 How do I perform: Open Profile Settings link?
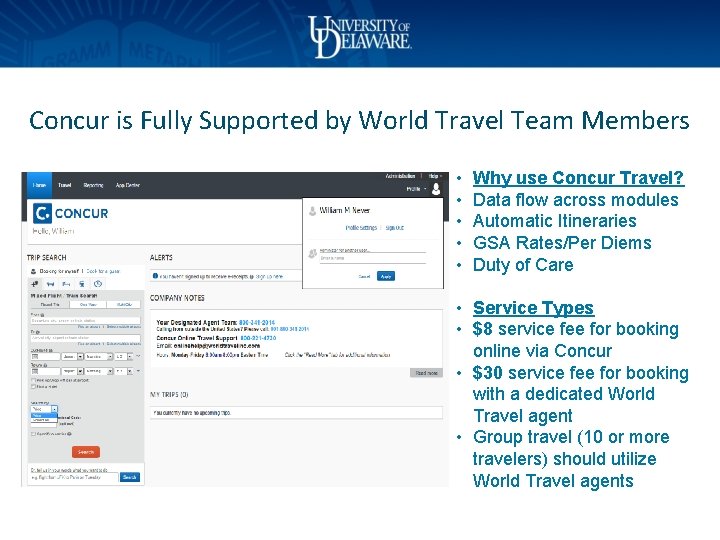361,228
